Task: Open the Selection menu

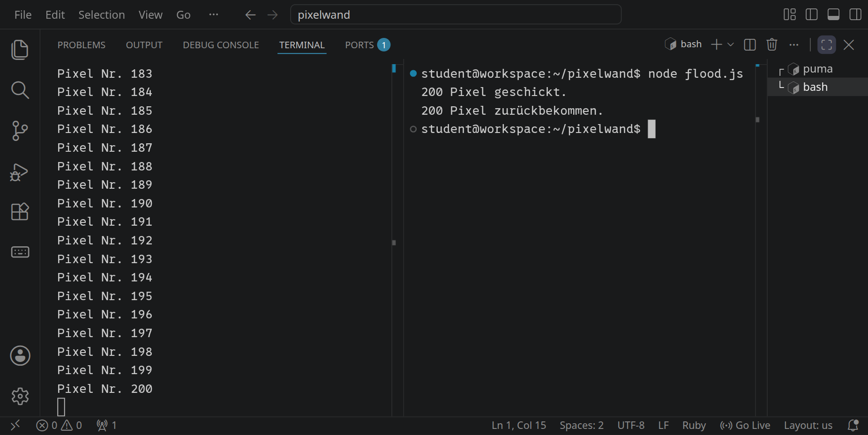Action: point(102,15)
